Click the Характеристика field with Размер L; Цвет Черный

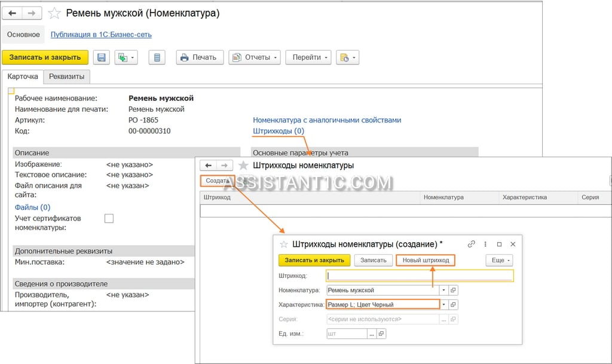click(383, 305)
